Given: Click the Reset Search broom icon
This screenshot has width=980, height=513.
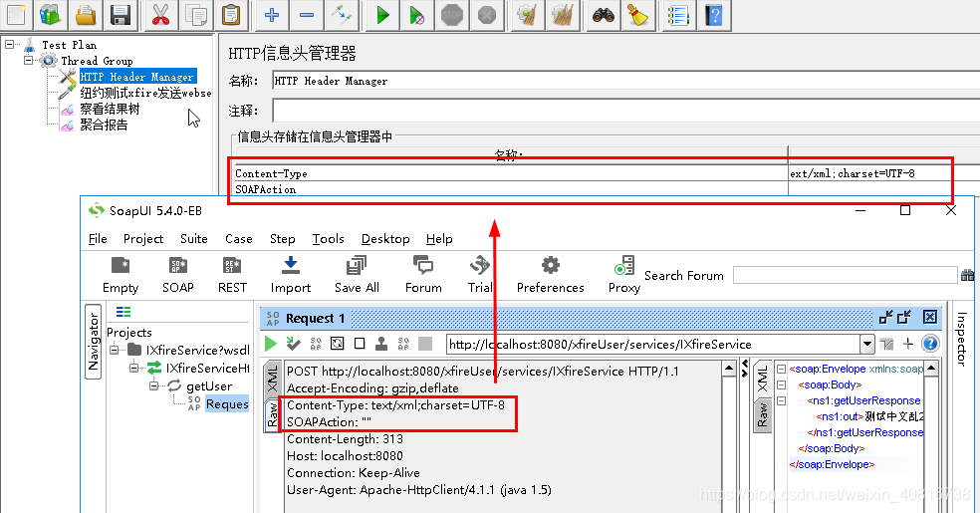Looking at the screenshot, I should pyautogui.click(x=638, y=14).
